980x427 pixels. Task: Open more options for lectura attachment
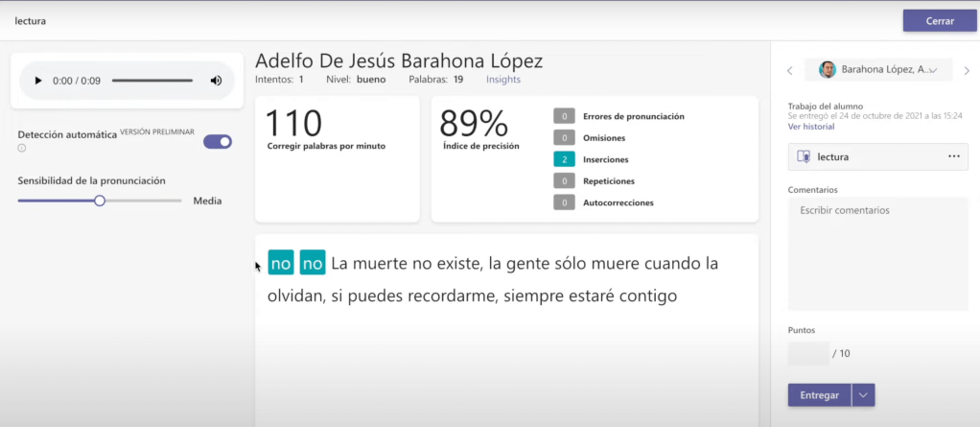[953, 156]
